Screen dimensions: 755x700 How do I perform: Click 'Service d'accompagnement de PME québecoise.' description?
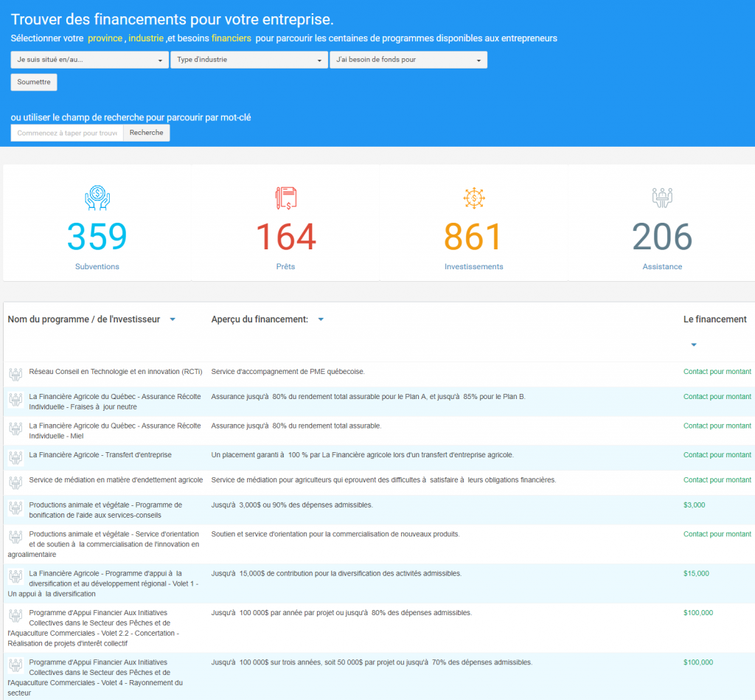click(288, 372)
